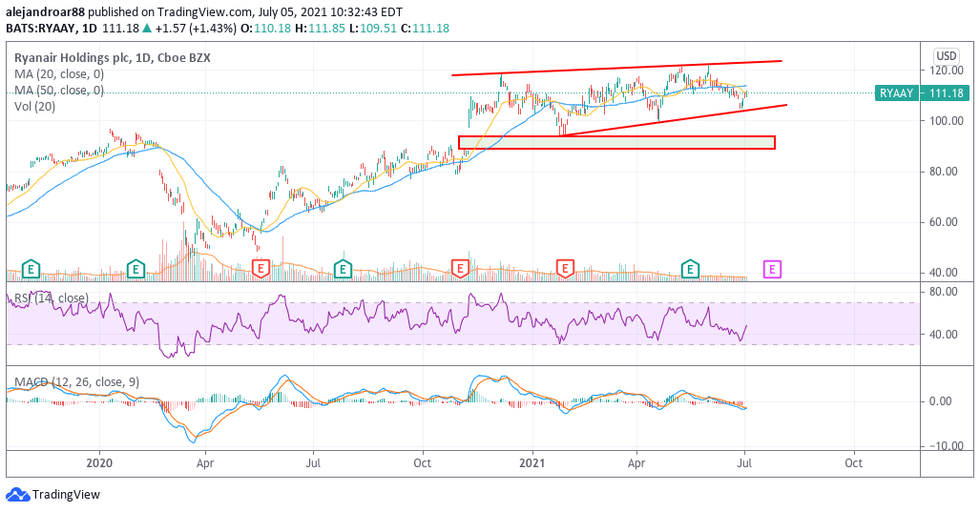
Task: Select the BATS:RYAAY symbol text
Action: pos(41,28)
